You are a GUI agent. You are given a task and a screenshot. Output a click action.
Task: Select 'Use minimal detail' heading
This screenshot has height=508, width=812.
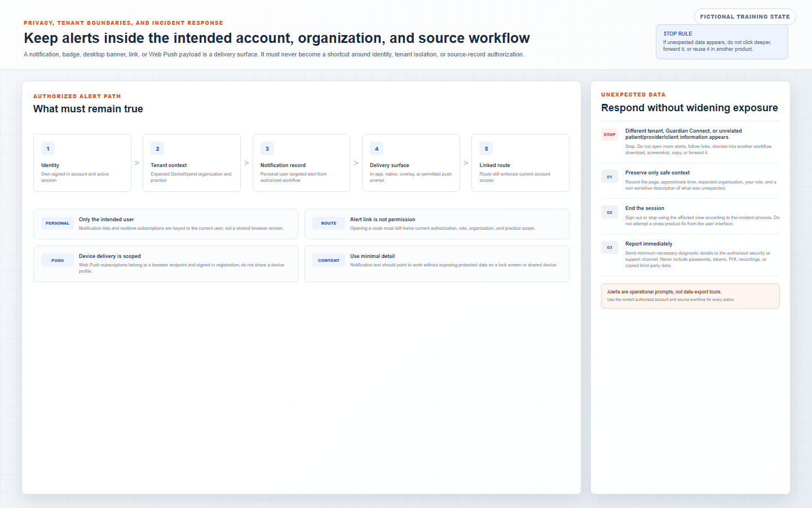pyautogui.click(x=372, y=256)
